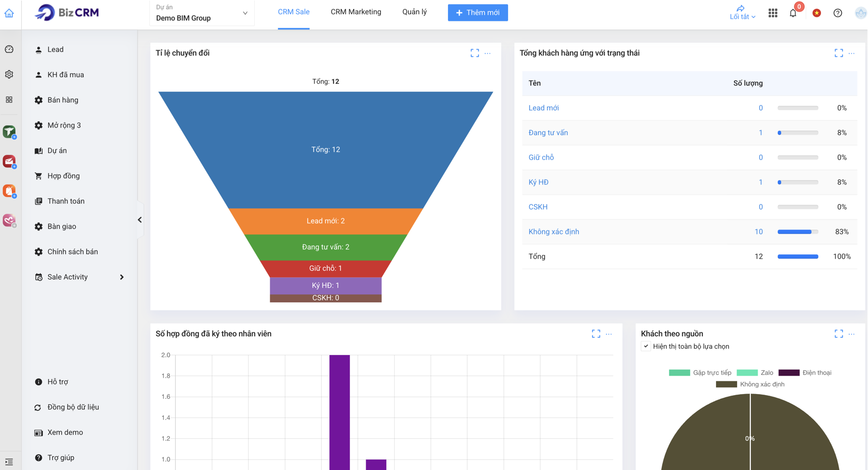Open the Hỗ trợ link

click(x=58, y=382)
